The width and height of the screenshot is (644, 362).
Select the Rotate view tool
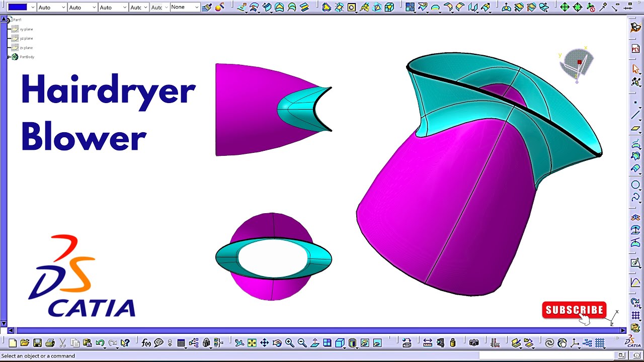tap(277, 343)
